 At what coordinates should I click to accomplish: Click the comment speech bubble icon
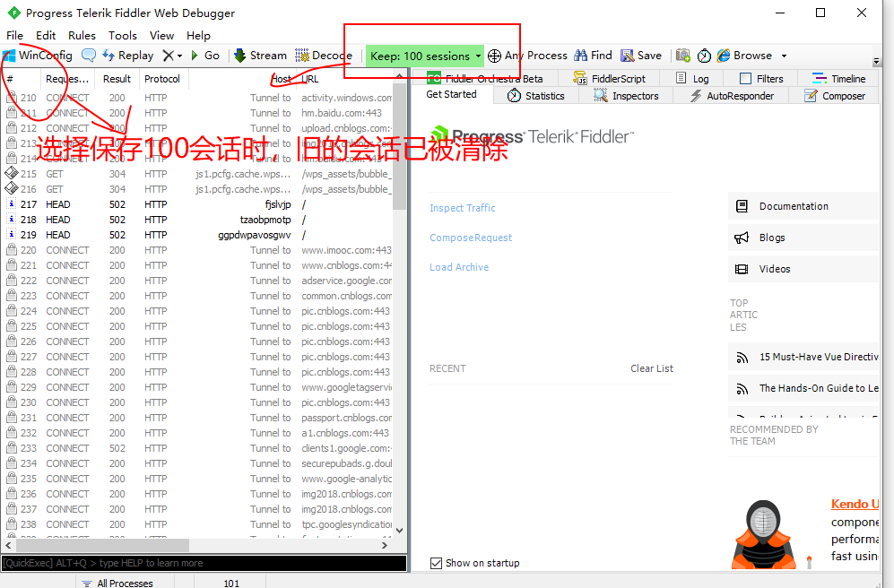click(89, 56)
